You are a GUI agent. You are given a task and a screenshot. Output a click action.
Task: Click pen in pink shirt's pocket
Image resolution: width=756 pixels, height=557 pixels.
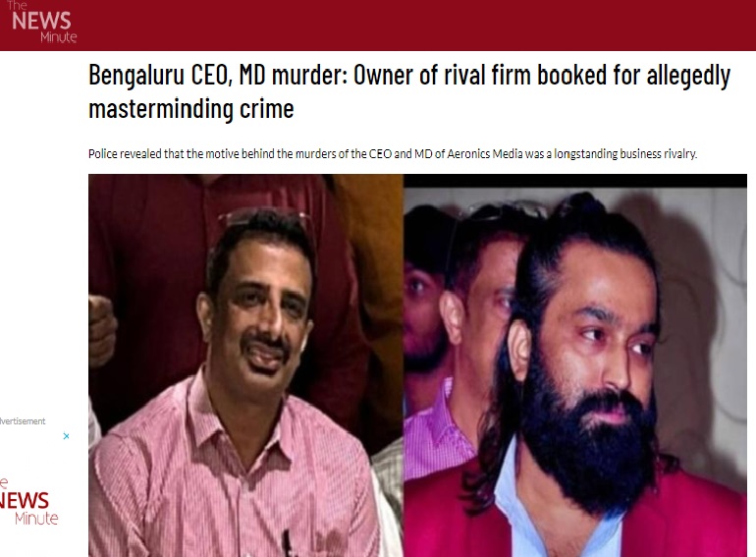pyautogui.click(x=288, y=543)
